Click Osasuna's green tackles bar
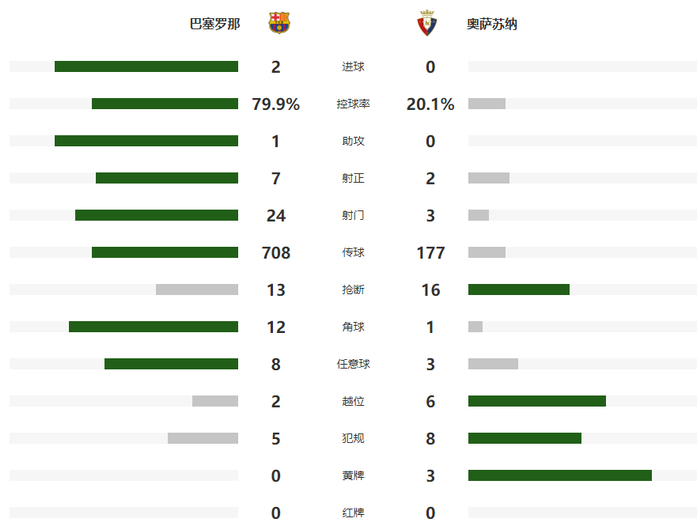The height and width of the screenshot is (526, 700). point(519,290)
